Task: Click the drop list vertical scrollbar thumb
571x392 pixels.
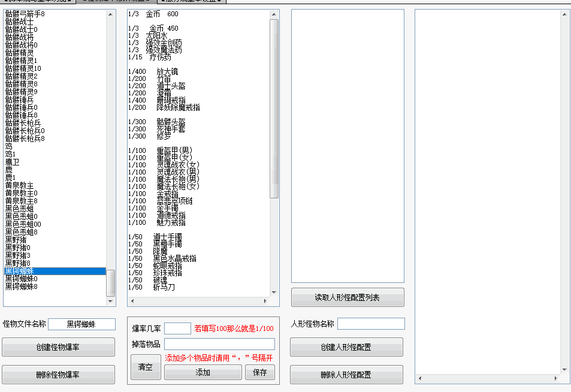Action: (274, 108)
